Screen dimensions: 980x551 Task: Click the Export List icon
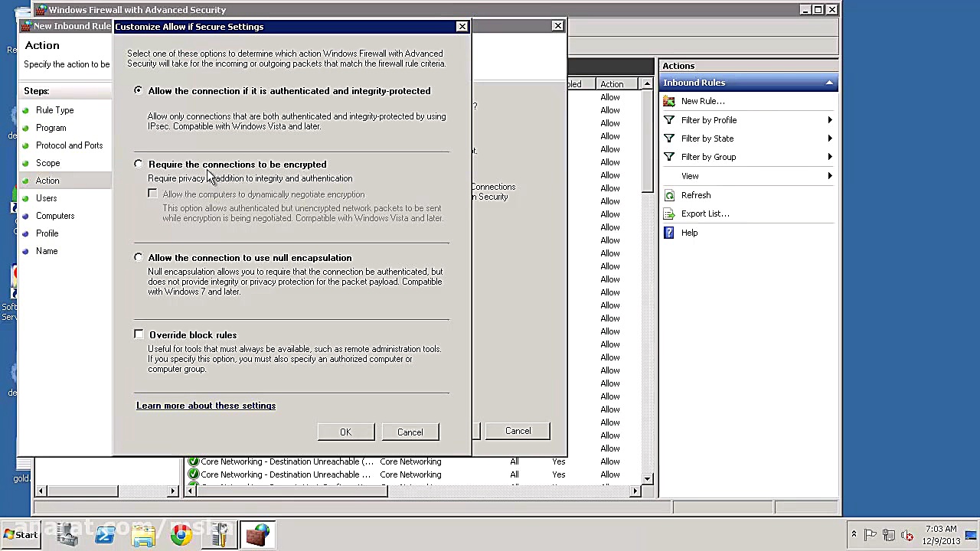point(669,214)
